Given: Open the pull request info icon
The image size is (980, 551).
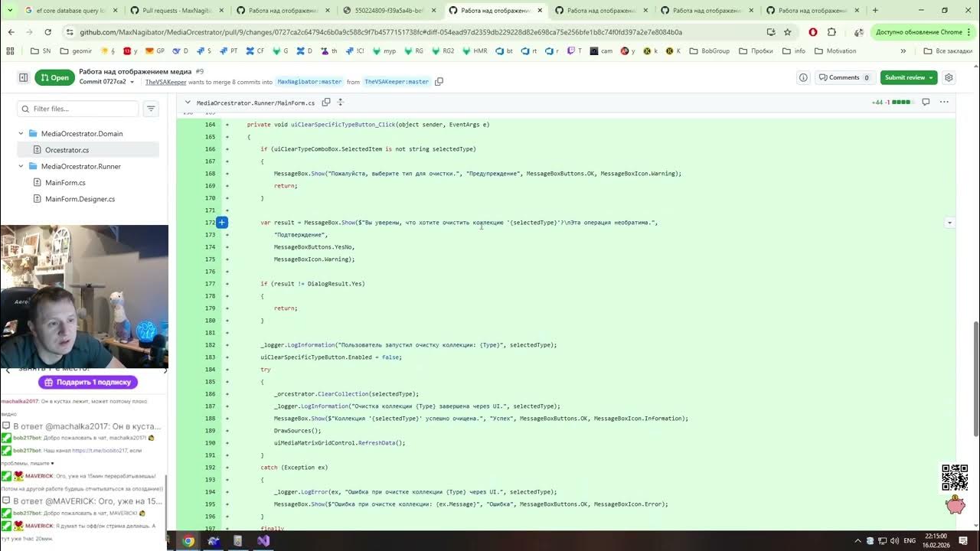Looking at the screenshot, I should (x=803, y=77).
